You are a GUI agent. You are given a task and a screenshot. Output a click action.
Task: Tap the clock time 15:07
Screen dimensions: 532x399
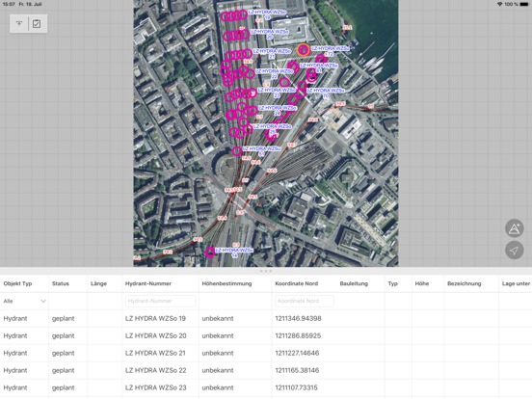pyautogui.click(x=9, y=4)
